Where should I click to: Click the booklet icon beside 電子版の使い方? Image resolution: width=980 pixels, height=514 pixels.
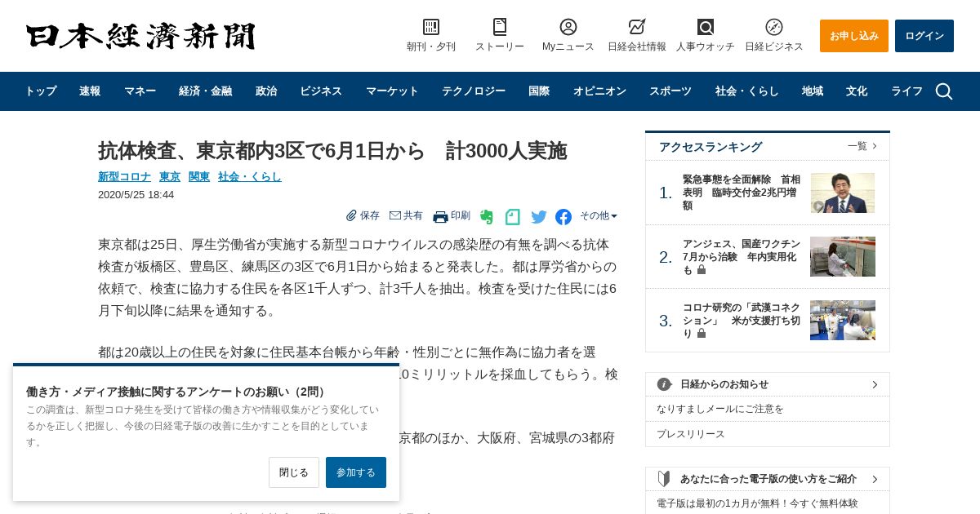(664, 479)
